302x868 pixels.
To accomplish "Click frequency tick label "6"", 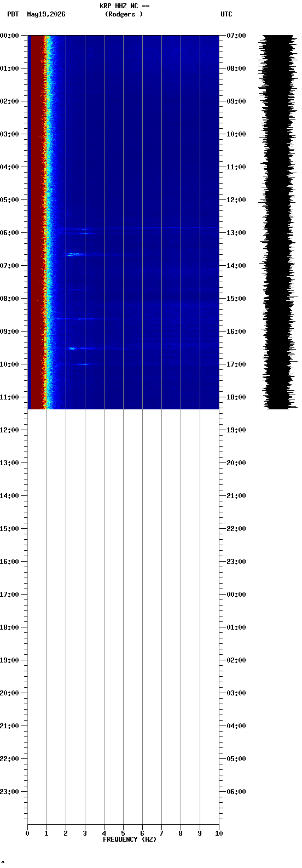I will point(142,833).
